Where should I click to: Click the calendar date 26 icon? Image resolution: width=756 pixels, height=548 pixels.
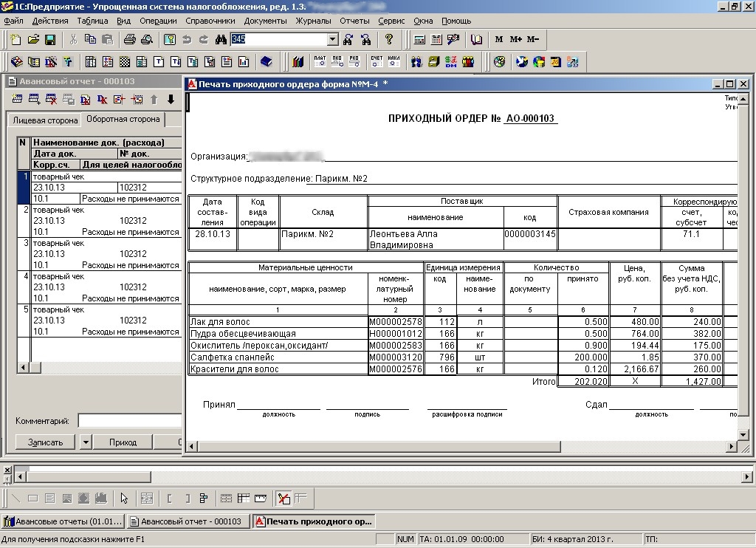coord(556,61)
